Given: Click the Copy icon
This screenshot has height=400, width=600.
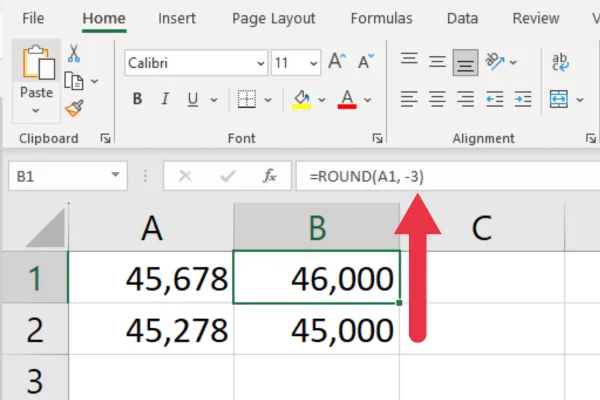Looking at the screenshot, I should click(x=73, y=81).
